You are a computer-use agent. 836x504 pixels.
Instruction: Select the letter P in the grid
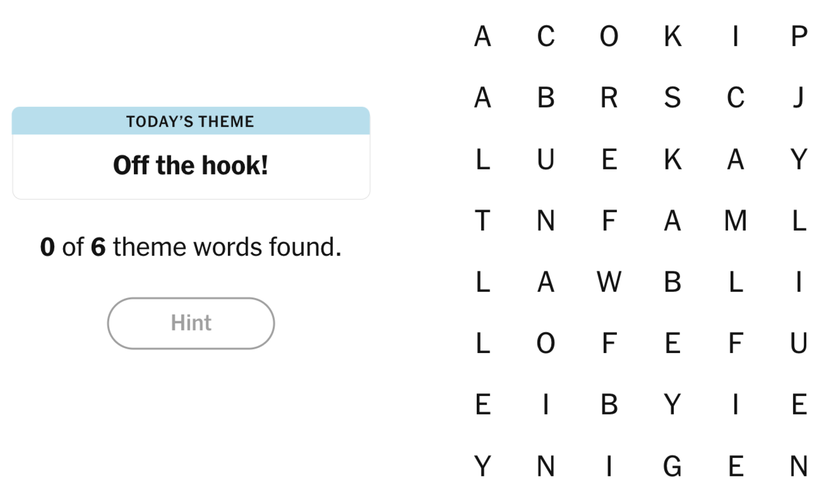pyautogui.click(x=799, y=36)
